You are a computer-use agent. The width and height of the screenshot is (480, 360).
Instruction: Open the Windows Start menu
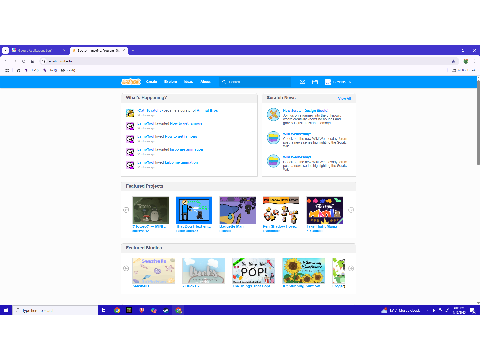tap(6, 310)
